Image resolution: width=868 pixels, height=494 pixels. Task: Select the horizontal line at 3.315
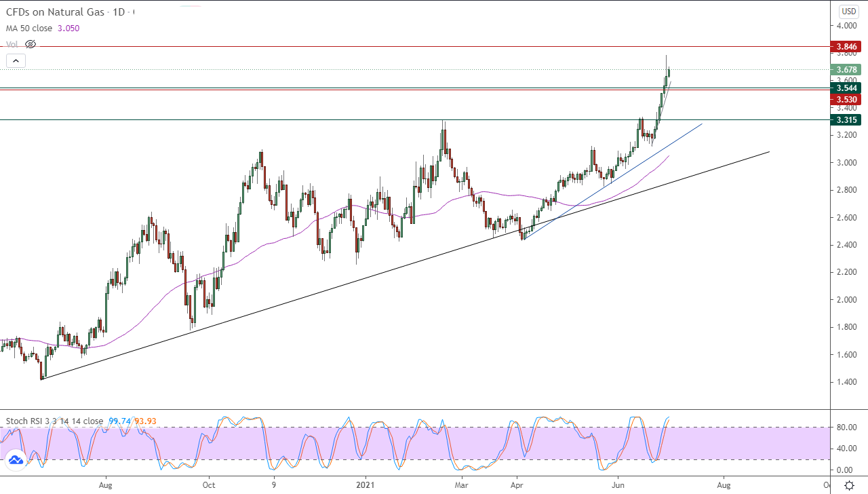click(x=415, y=119)
